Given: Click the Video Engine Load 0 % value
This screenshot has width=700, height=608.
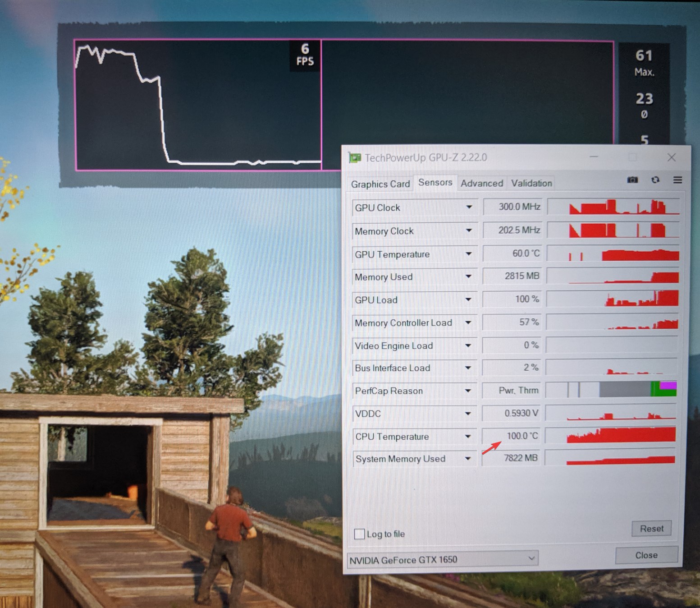Looking at the screenshot, I should pos(512,345).
